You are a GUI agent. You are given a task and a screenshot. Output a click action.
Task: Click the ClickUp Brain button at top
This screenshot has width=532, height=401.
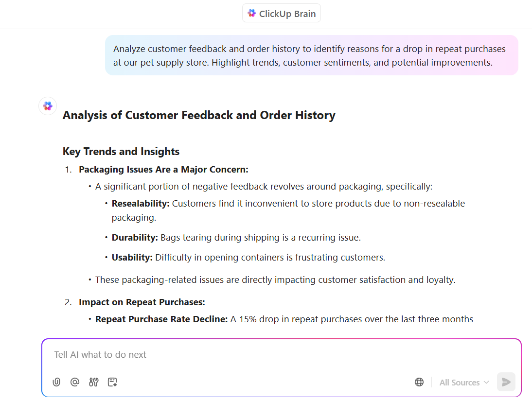tap(282, 14)
